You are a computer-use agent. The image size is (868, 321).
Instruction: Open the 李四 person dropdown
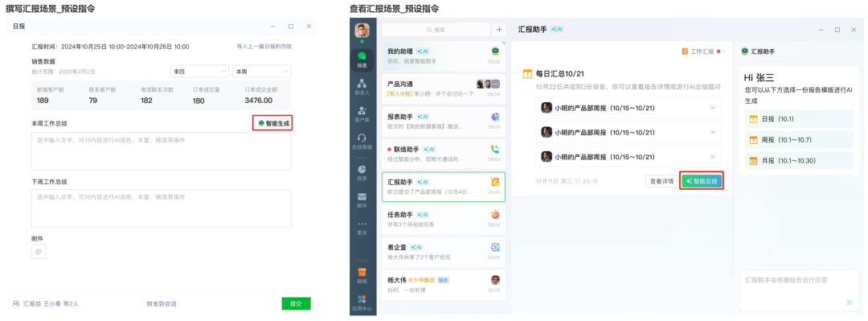click(199, 72)
